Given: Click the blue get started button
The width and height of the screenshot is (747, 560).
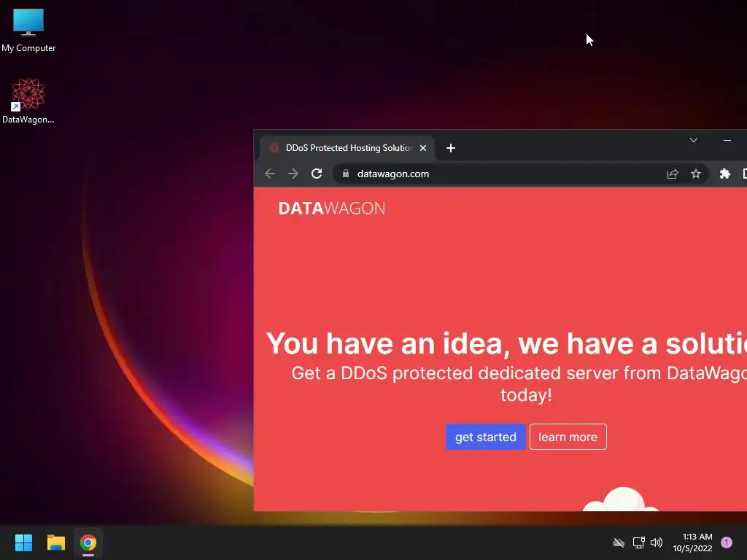Looking at the screenshot, I should pos(485,437).
